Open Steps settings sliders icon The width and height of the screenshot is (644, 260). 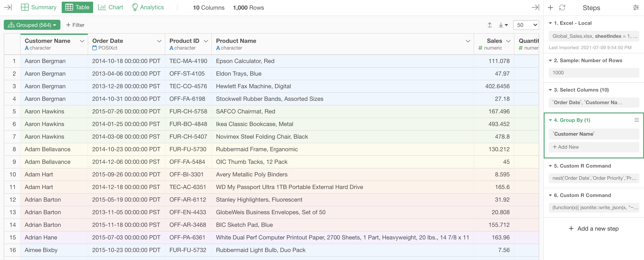pos(636,8)
